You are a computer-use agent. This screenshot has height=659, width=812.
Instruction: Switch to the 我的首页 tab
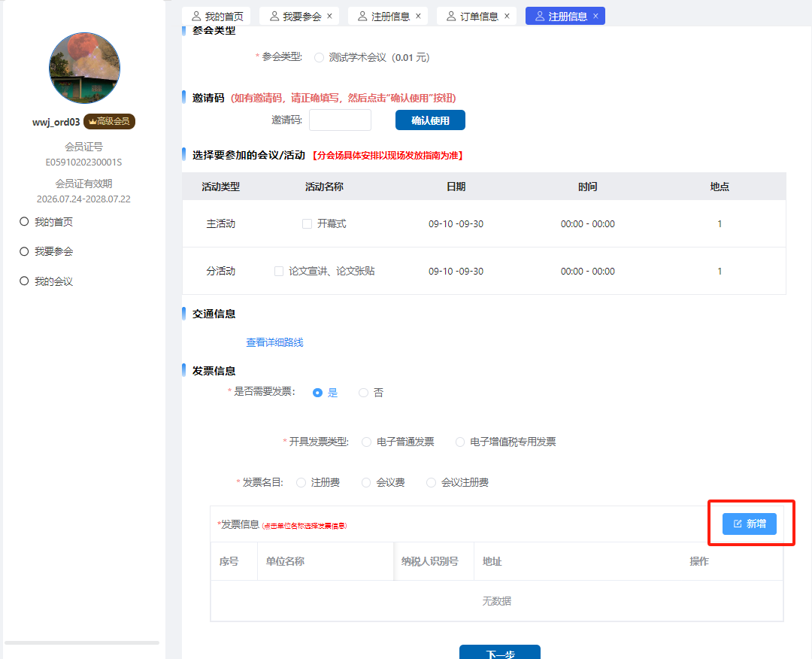click(x=218, y=16)
